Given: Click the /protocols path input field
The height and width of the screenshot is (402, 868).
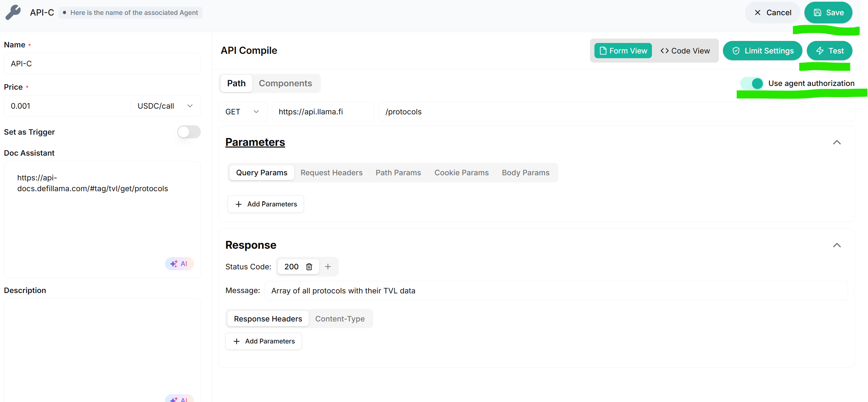Looking at the screenshot, I should pyautogui.click(x=615, y=112).
